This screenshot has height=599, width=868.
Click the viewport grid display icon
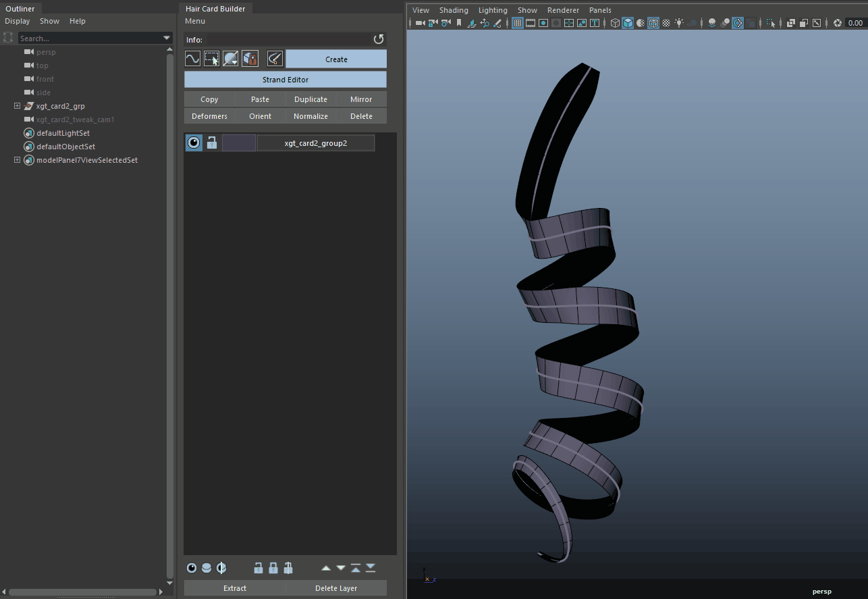click(x=518, y=23)
